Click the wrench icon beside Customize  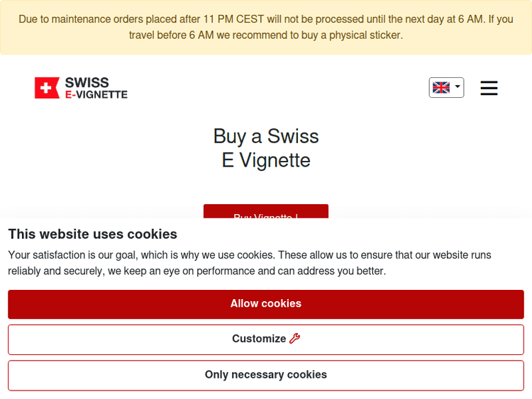point(295,339)
